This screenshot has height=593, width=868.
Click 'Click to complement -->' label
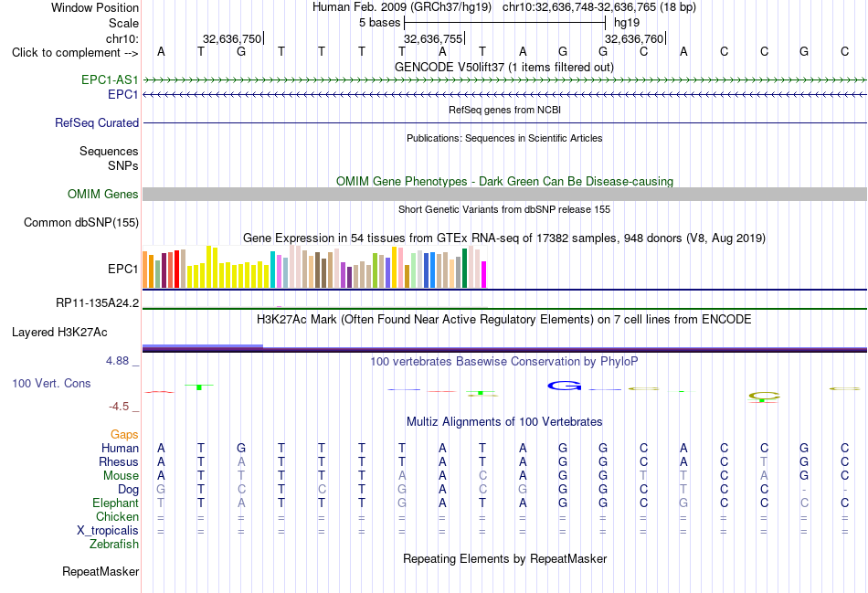75,53
